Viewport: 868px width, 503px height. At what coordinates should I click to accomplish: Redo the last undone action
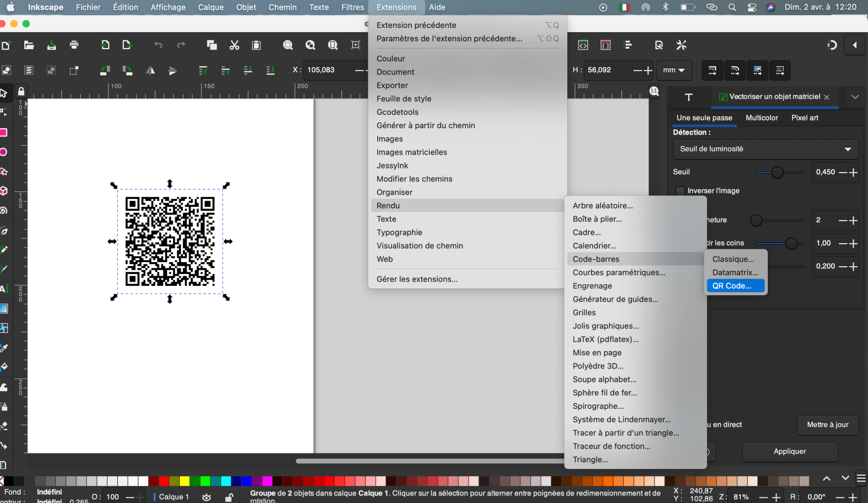tap(181, 45)
